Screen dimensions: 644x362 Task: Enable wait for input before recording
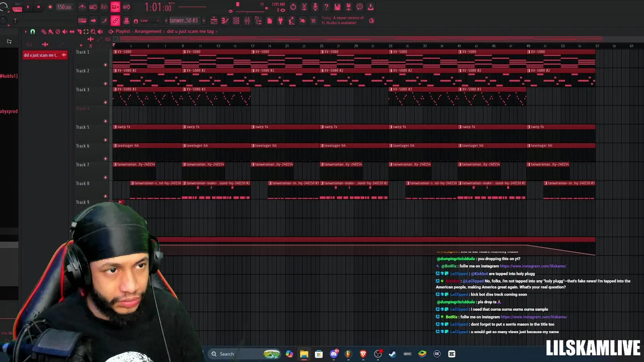point(93,7)
